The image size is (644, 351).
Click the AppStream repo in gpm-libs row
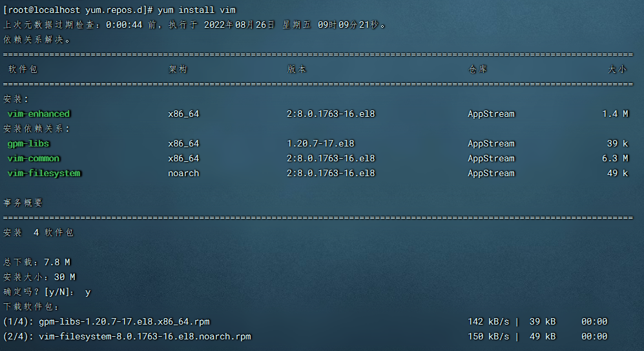pyautogui.click(x=491, y=143)
